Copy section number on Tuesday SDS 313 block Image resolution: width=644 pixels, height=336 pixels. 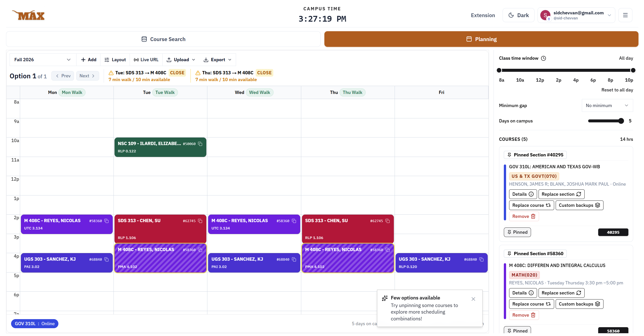tap(200, 221)
